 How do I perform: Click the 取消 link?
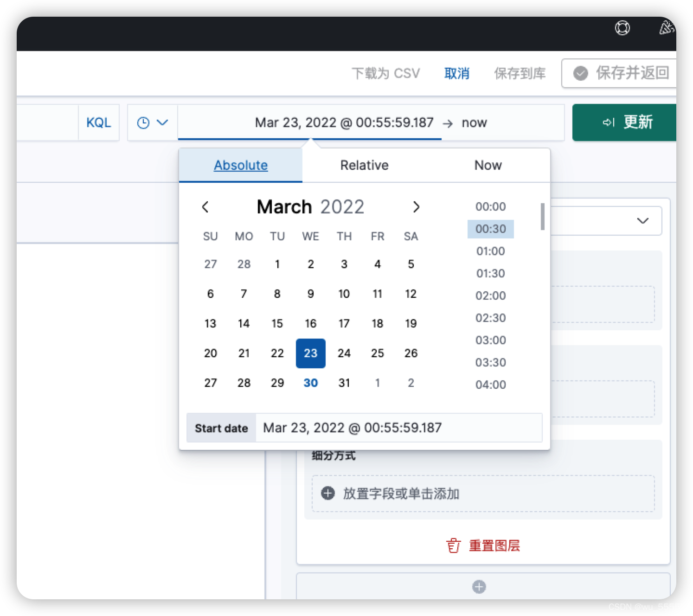457,73
